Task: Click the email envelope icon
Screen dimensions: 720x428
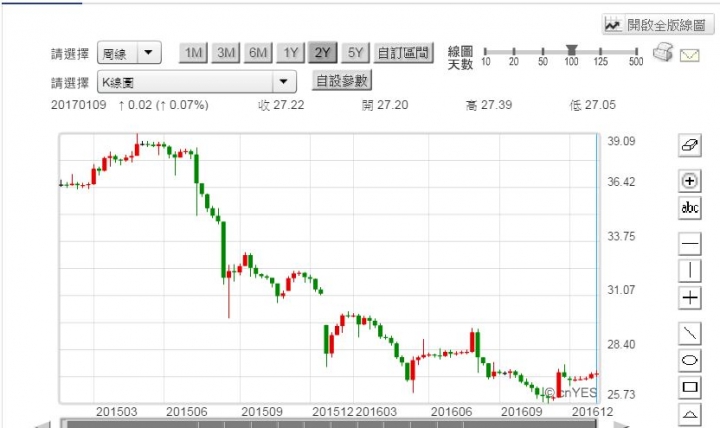Action: (689, 56)
